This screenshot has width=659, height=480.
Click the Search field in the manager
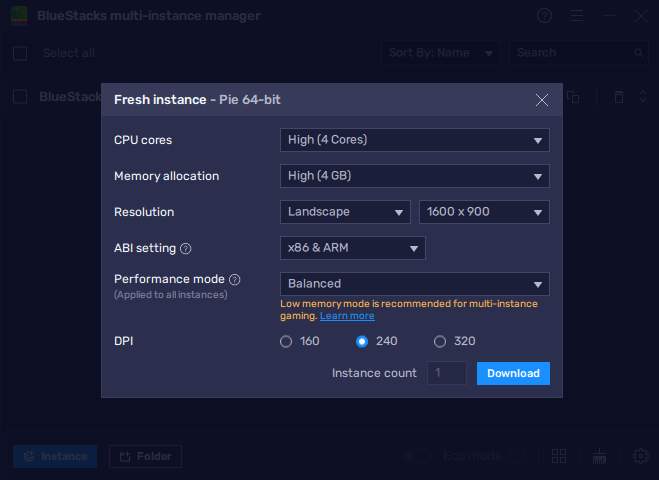click(579, 53)
